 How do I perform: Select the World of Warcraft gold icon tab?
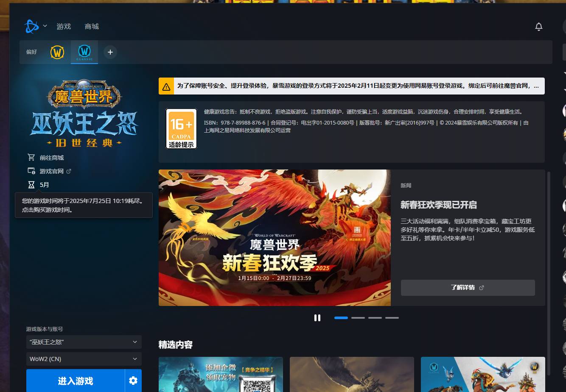point(57,52)
